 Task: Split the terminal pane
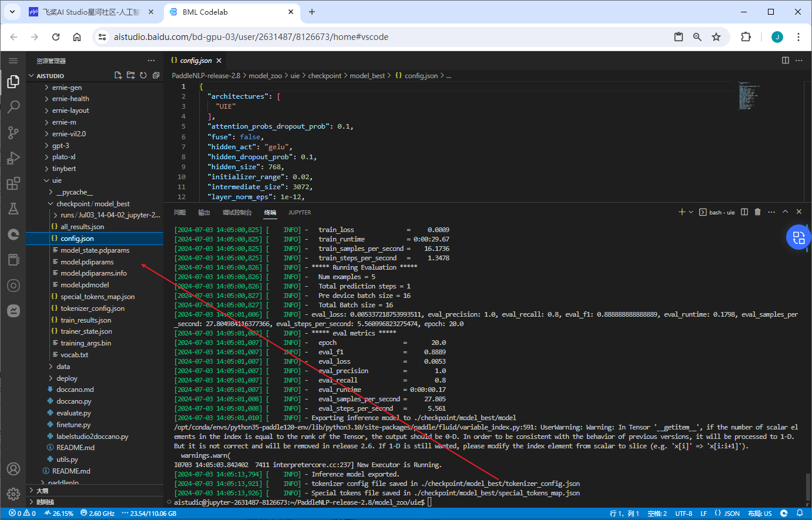[x=744, y=212]
